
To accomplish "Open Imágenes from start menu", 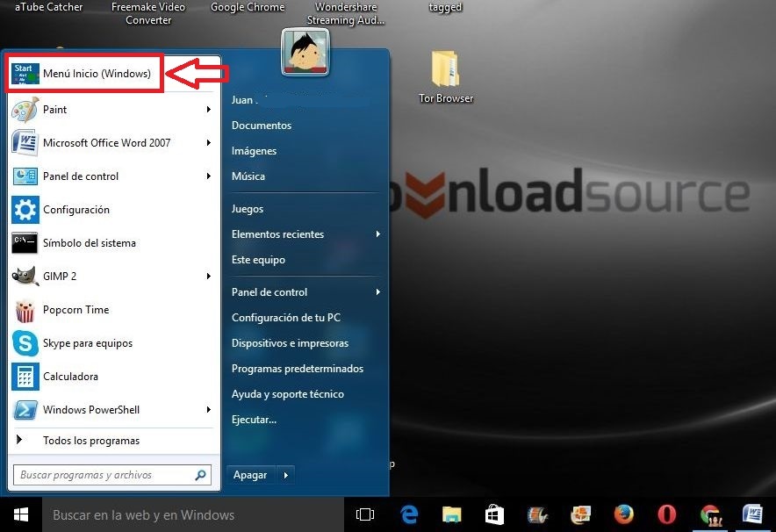I will [x=254, y=151].
